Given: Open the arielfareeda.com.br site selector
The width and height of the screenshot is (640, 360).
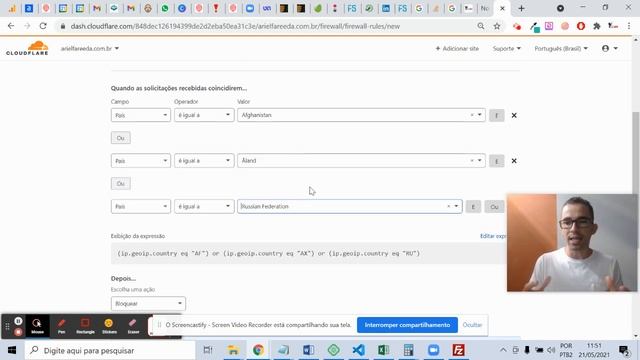Looking at the screenshot, I should click(x=90, y=48).
